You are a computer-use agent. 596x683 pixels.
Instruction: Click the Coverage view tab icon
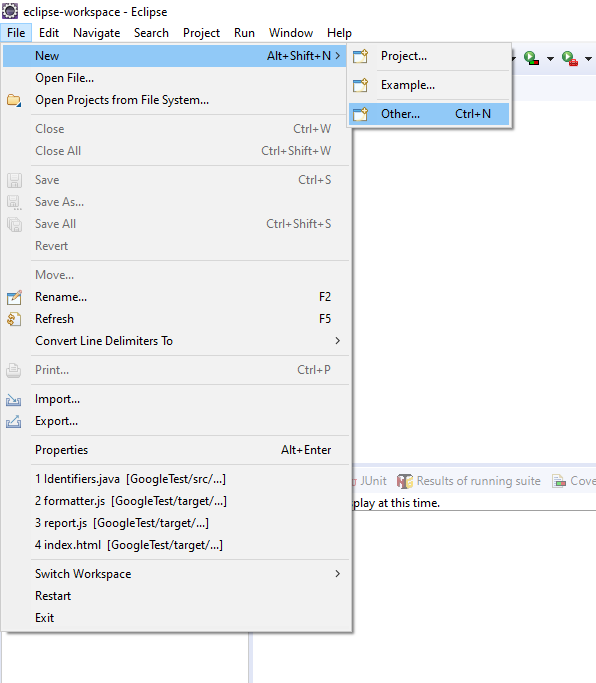point(559,481)
